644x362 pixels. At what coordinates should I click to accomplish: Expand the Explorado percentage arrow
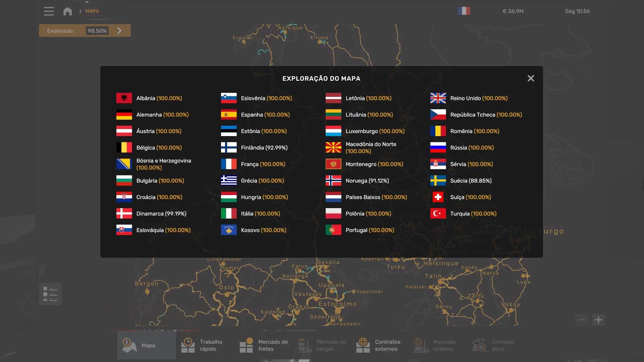119,31
